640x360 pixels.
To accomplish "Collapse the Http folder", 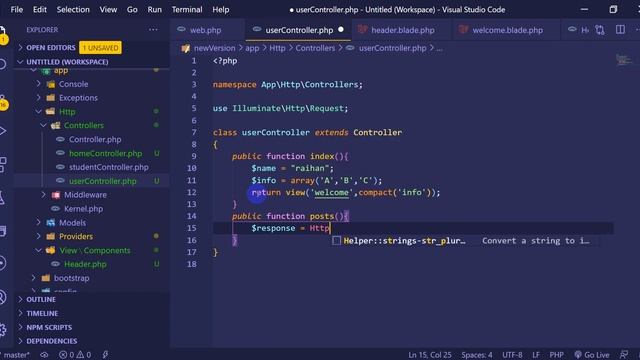I will [x=67, y=112].
